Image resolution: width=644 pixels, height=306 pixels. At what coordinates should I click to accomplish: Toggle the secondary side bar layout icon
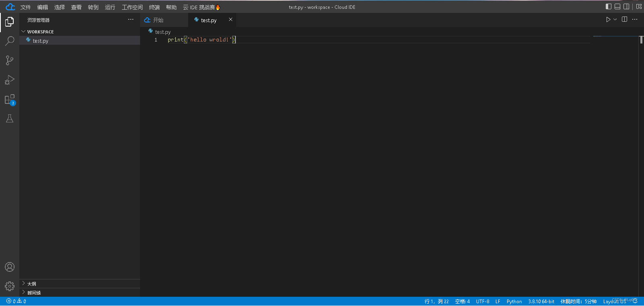click(626, 6)
